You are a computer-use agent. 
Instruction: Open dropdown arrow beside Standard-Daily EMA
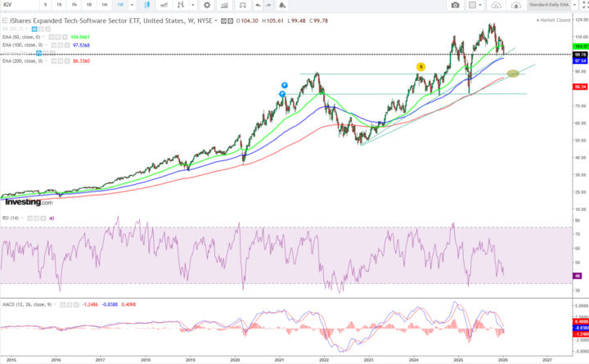click(x=574, y=5)
